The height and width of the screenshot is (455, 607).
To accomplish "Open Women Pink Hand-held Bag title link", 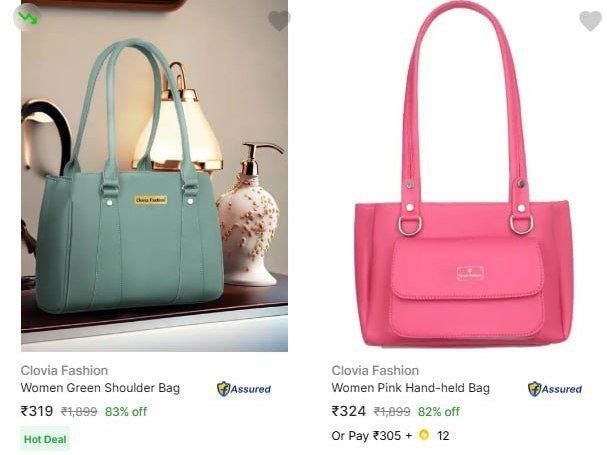I will pyautogui.click(x=411, y=388).
